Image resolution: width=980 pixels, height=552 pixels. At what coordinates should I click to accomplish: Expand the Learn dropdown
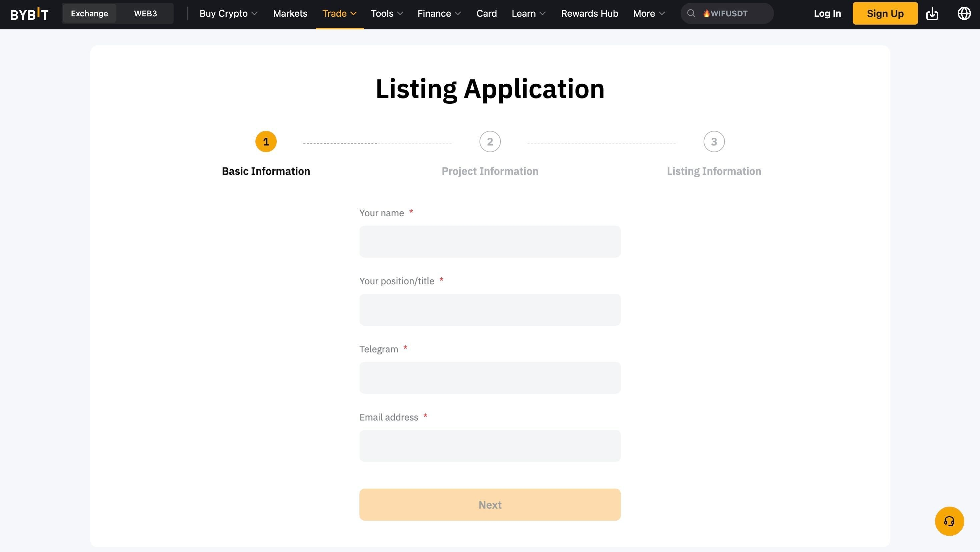click(x=529, y=13)
